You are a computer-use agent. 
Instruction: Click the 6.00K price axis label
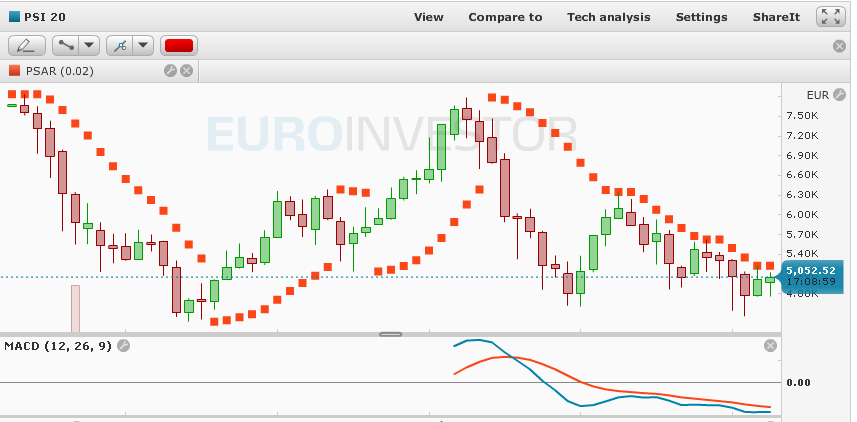(802, 214)
